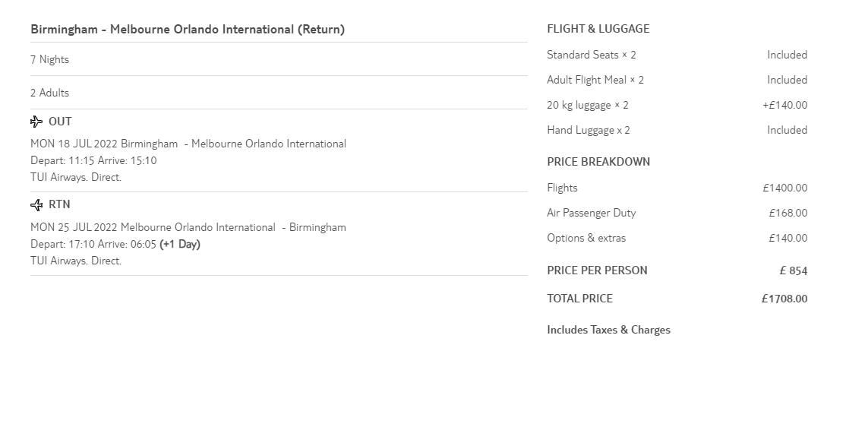Click the return flight airplane icon

[36, 205]
